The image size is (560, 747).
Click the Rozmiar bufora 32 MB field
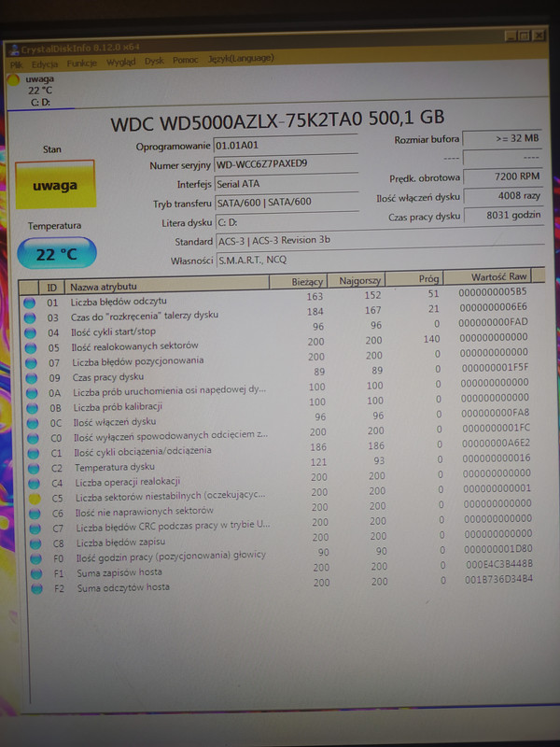click(x=502, y=138)
